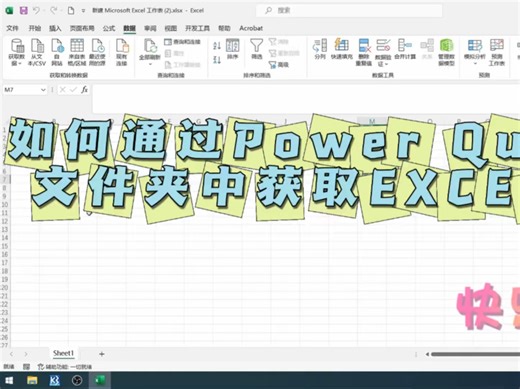Apply Flash Fill (快速填充)
This screenshot has height=389, width=520.
tap(342, 49)
